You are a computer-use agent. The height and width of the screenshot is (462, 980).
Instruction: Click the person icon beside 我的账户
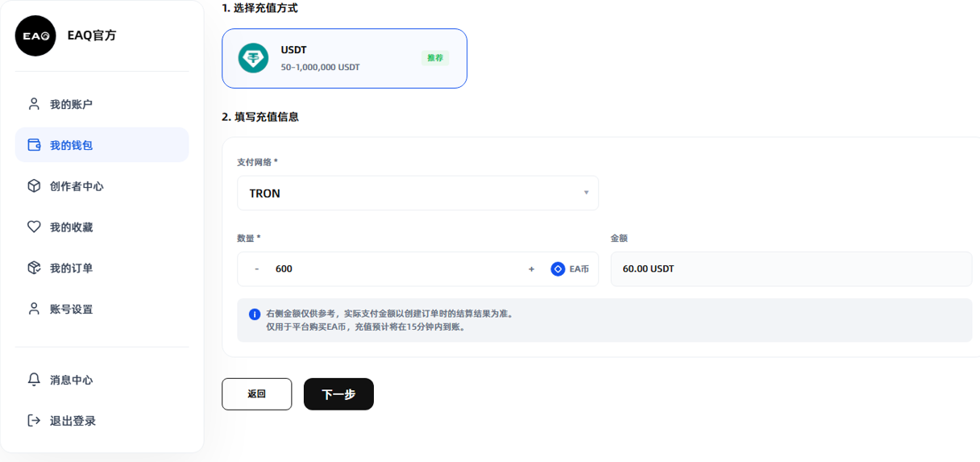tap(34, 104)
